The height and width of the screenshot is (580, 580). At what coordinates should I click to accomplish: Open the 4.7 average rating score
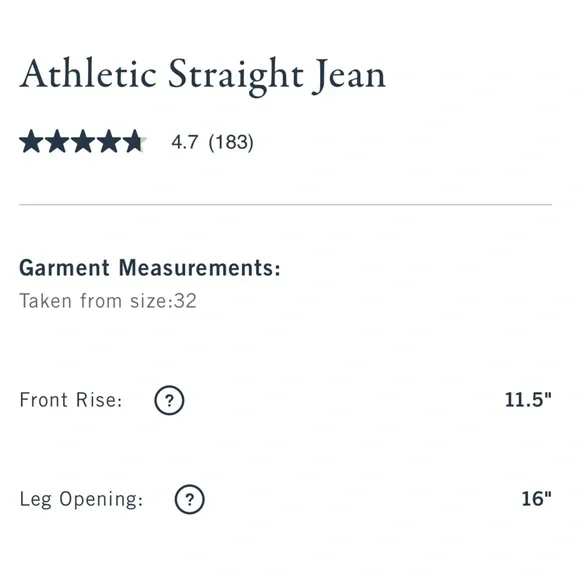pyautogui.click(x=184, y=142)
